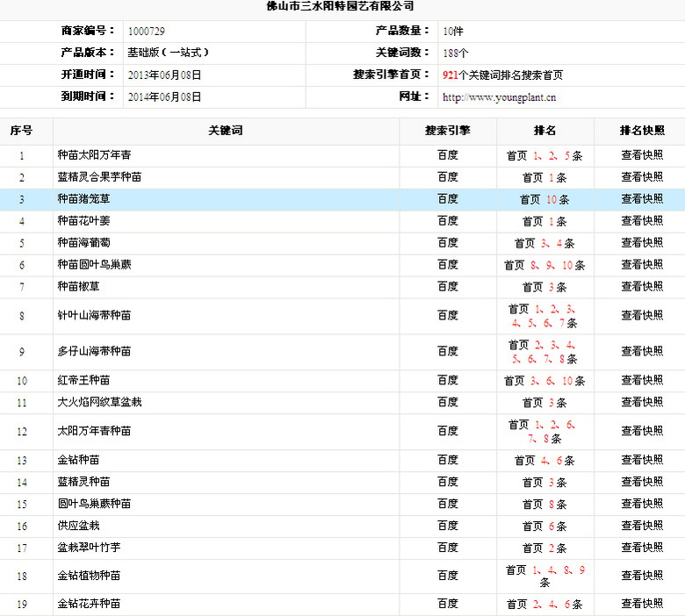Select keyword 种苗花叶姜

click(x=83, y=221)
